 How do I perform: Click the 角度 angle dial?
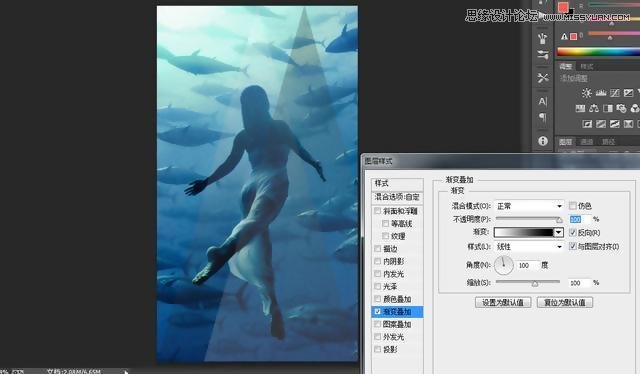click(x=504, y=265)
